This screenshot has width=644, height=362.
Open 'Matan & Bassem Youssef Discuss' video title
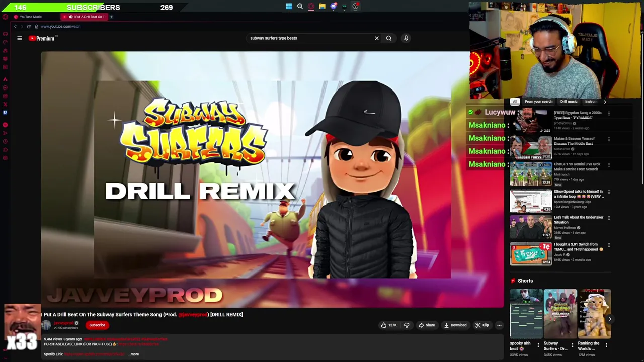click(x=574, y=141)
